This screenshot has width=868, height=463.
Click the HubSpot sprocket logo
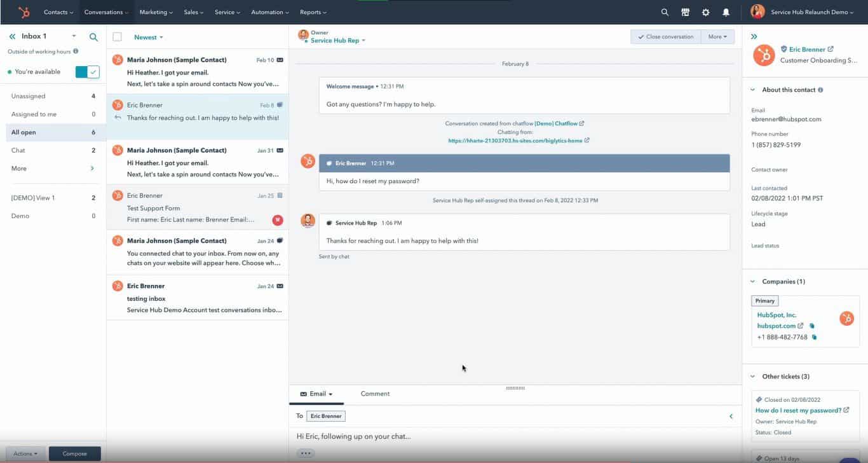pos(24,12)
